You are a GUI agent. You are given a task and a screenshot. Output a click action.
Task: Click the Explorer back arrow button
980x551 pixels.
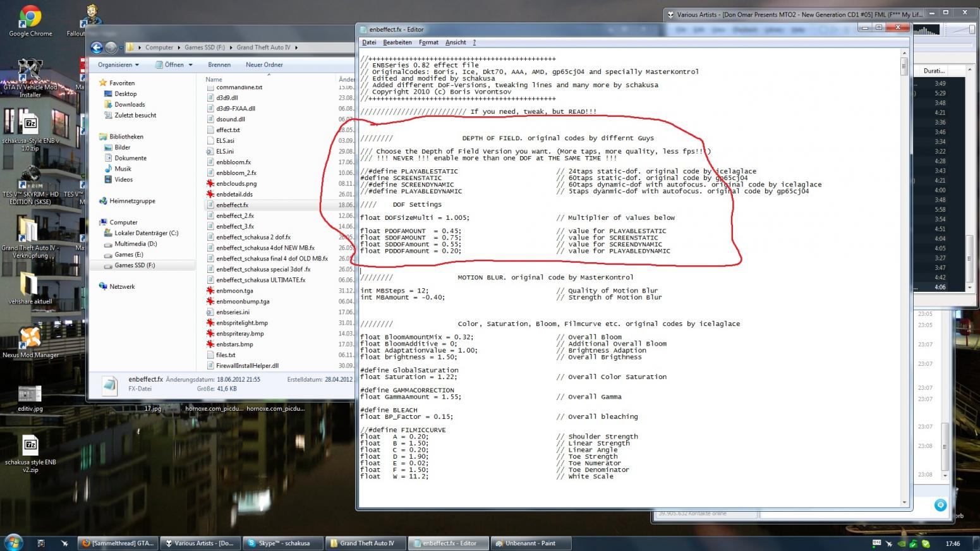97,47
